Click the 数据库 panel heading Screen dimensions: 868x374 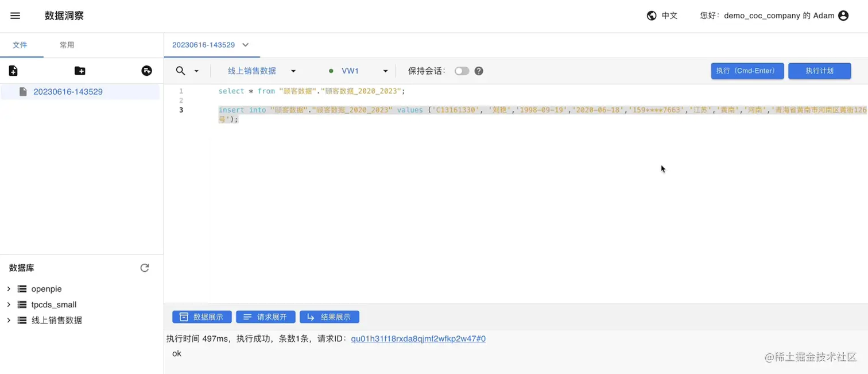tap(22, 268)
